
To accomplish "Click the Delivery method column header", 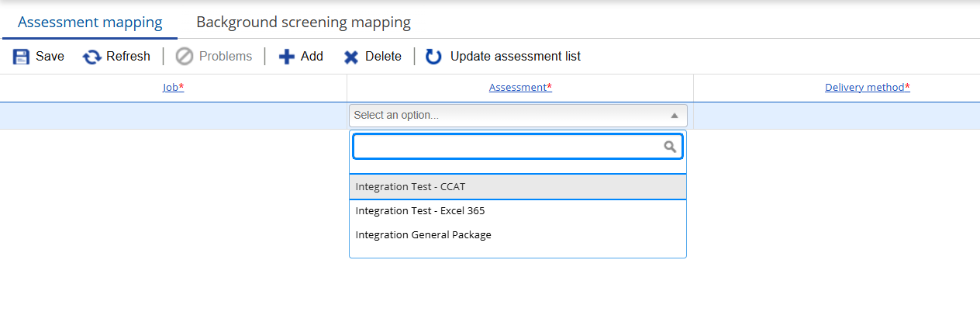I will pyautogui.click(x=867, y=88).
